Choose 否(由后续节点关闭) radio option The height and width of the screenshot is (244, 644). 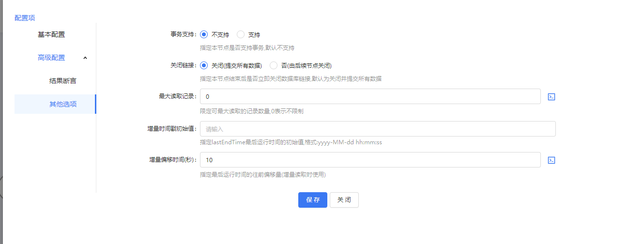274,66
